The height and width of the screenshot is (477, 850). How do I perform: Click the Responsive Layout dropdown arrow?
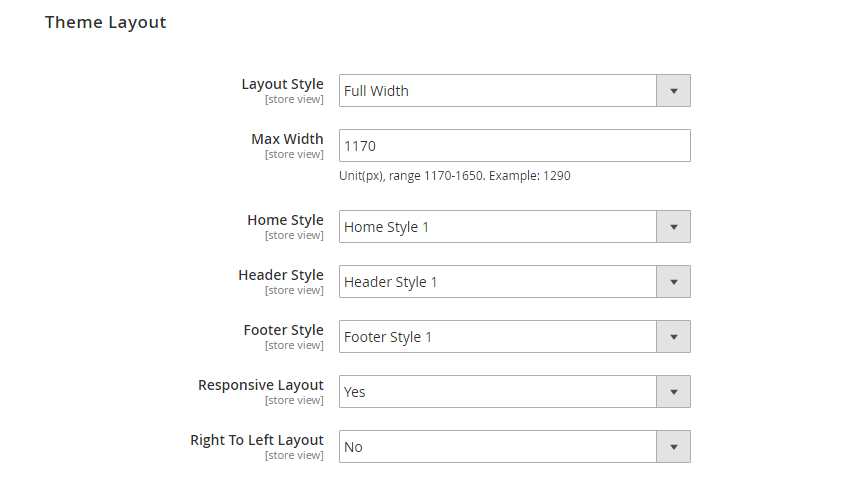[673, 392]
